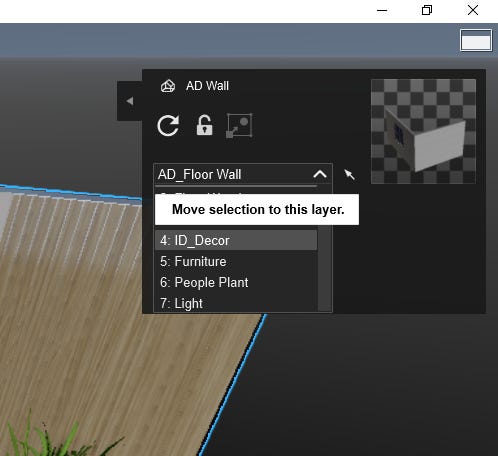The image size is (498, 456).
Task: Close the application window
Action: 473,10
